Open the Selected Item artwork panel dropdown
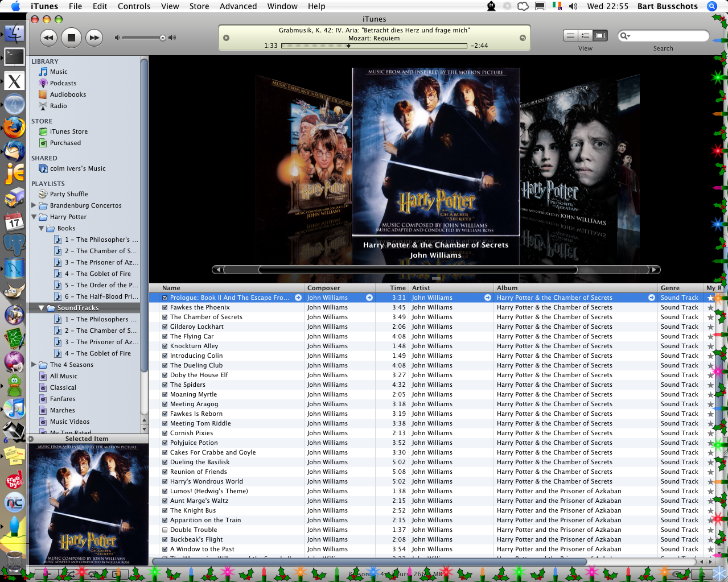The image size is (728, 582). 31,439
